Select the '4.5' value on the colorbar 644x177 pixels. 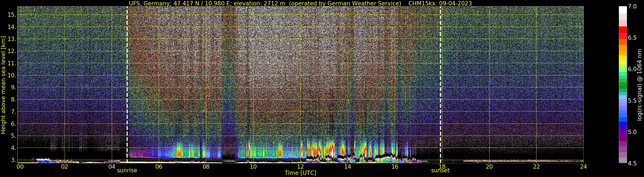(632, 163)
